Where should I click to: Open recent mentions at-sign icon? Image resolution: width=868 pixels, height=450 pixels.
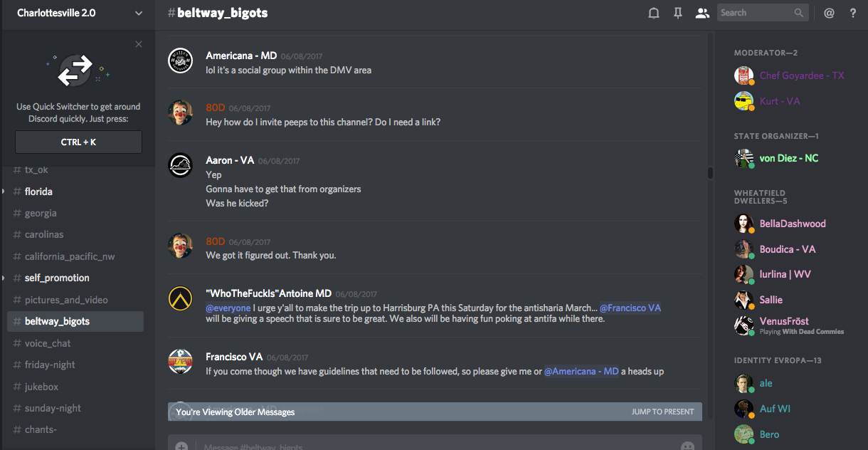pyautogui.click(x=829, y=13)
